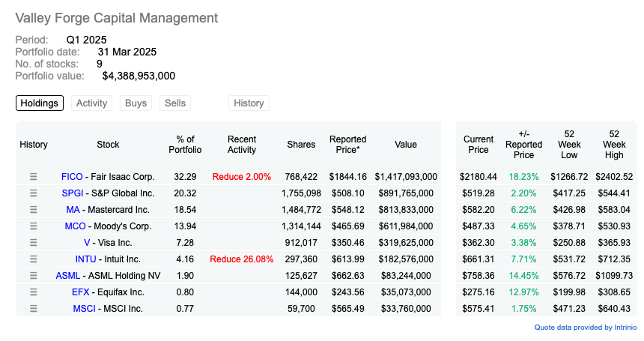Click the Value column header
The image size is (644, 341).
pos(406,145)
